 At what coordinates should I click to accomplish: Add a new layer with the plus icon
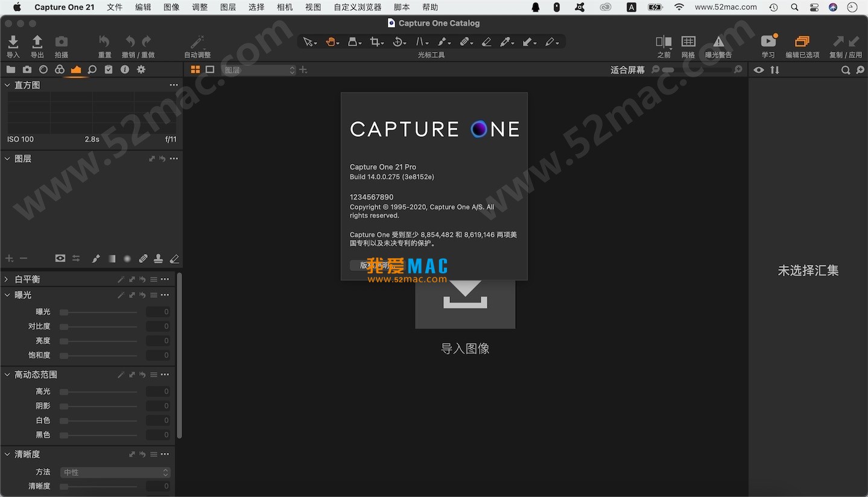point(9,258)
